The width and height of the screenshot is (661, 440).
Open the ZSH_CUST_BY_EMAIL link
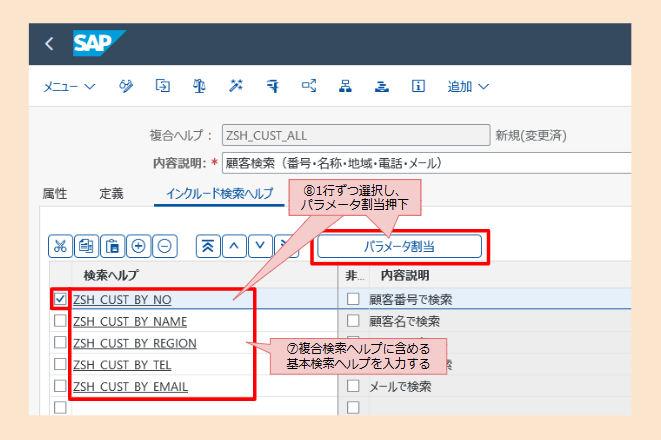(x=130, y=386)
